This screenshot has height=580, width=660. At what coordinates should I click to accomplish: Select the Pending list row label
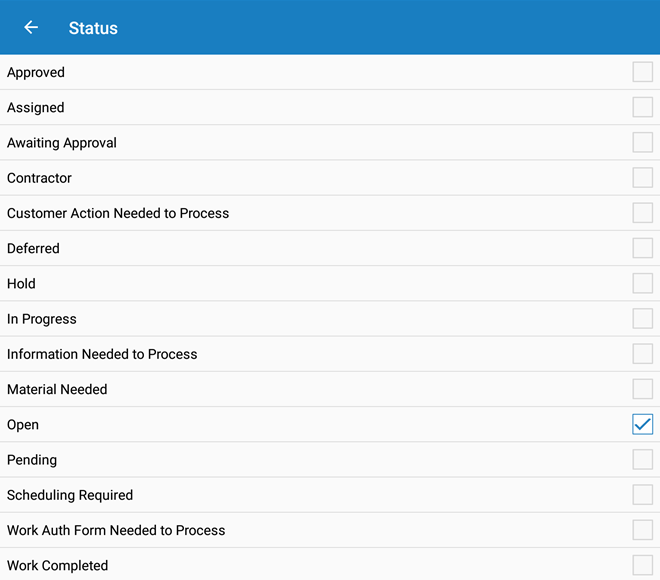[32, 460]
